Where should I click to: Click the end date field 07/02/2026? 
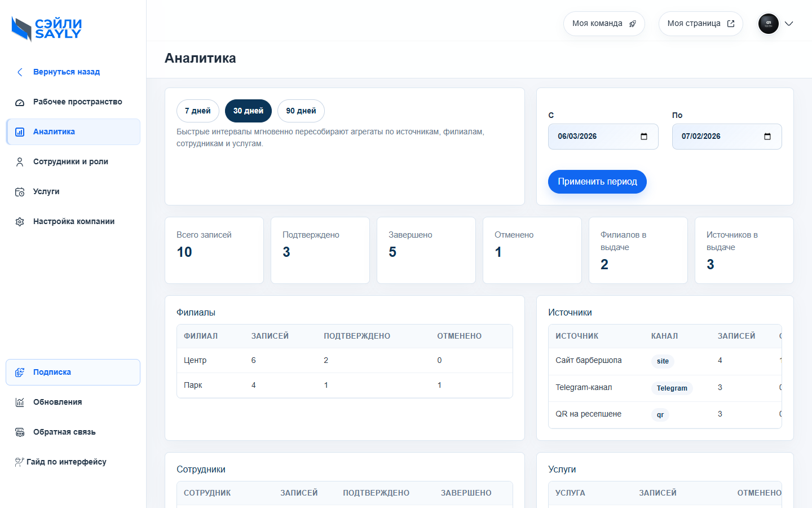[727, 137]
